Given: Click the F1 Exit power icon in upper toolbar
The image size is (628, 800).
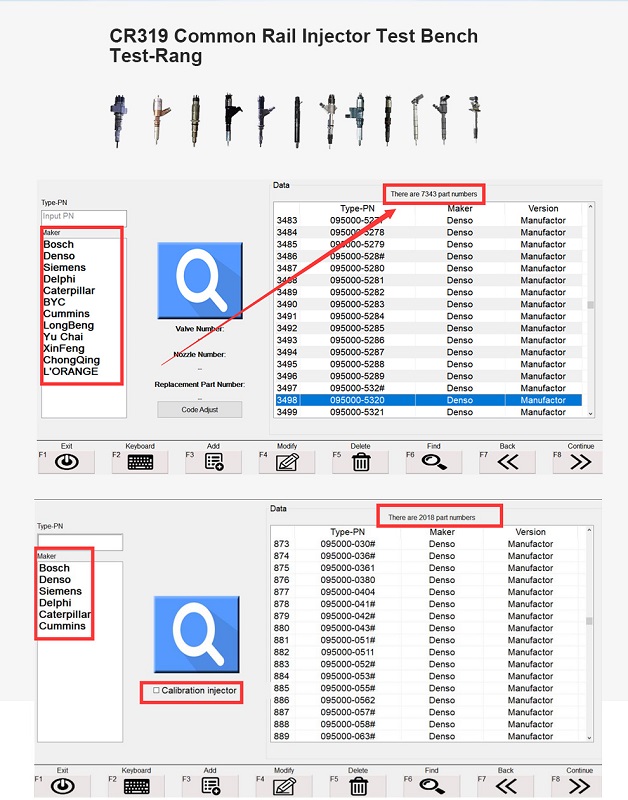Looking at the screenshot, I should click(67, 462).
